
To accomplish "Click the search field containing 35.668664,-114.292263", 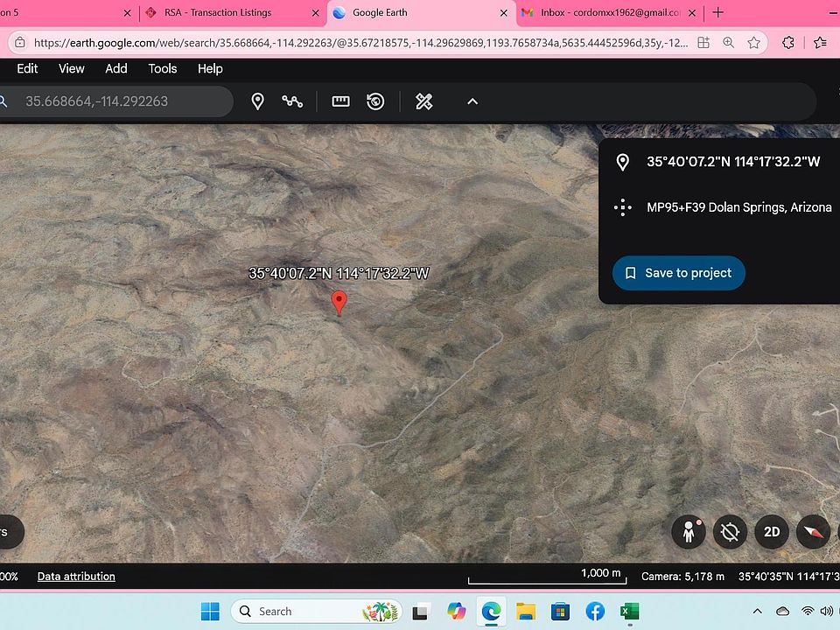I will (116, 101).
